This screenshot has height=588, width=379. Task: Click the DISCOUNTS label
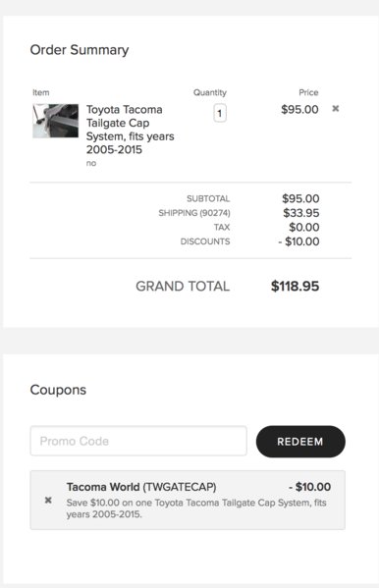(205, 241)
